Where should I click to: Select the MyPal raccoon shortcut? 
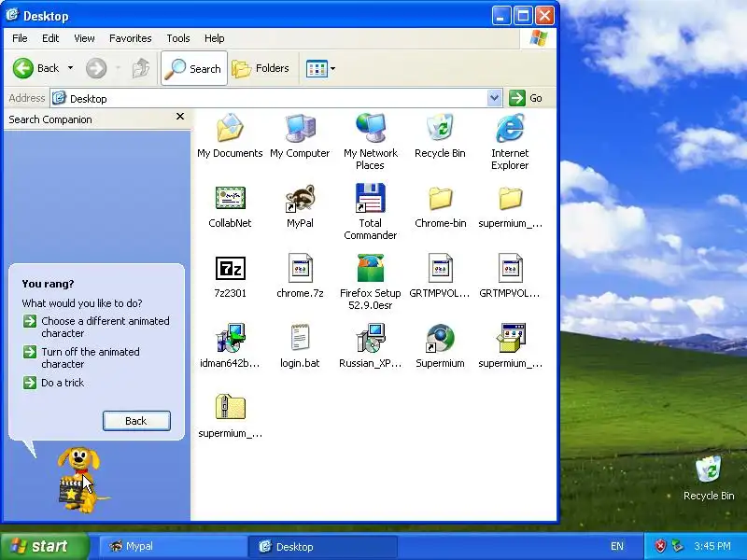coord(300,198)
